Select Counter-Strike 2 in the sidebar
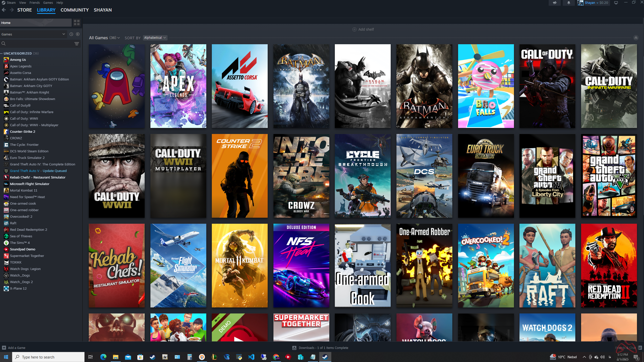This screenshot has height=362, width=644. 23,132
